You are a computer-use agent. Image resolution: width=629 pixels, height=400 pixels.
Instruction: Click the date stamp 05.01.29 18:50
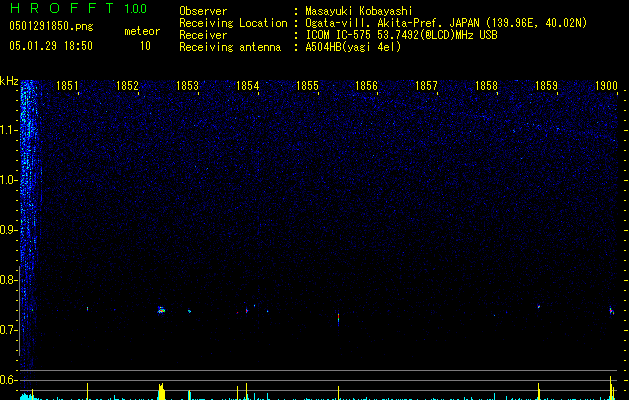click(x=51, y=46)
